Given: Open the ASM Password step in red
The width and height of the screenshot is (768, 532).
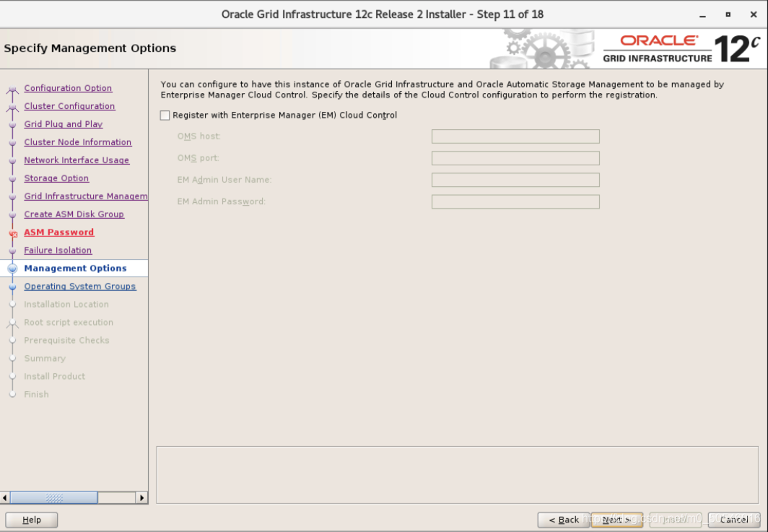Looking at the screenshot, I should (x=58, y=232).
